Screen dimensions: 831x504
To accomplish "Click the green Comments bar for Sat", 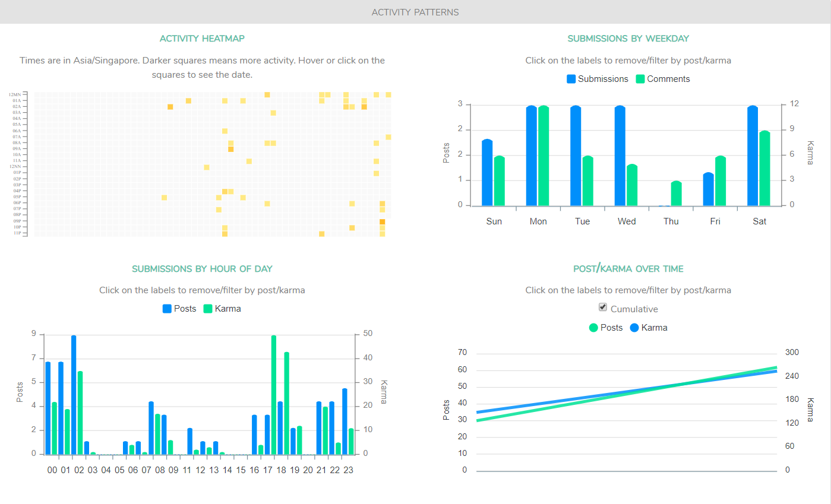I will click(765, 169).
